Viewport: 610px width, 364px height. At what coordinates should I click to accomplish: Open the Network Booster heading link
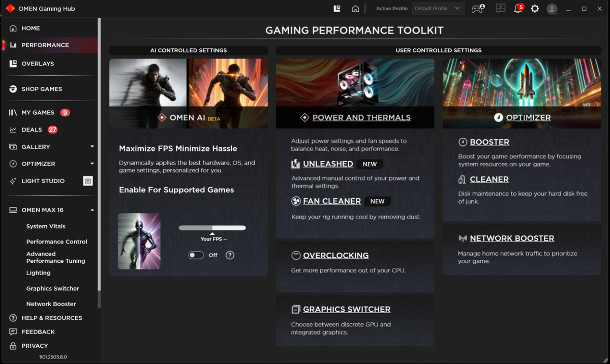(x=512, y=238)
